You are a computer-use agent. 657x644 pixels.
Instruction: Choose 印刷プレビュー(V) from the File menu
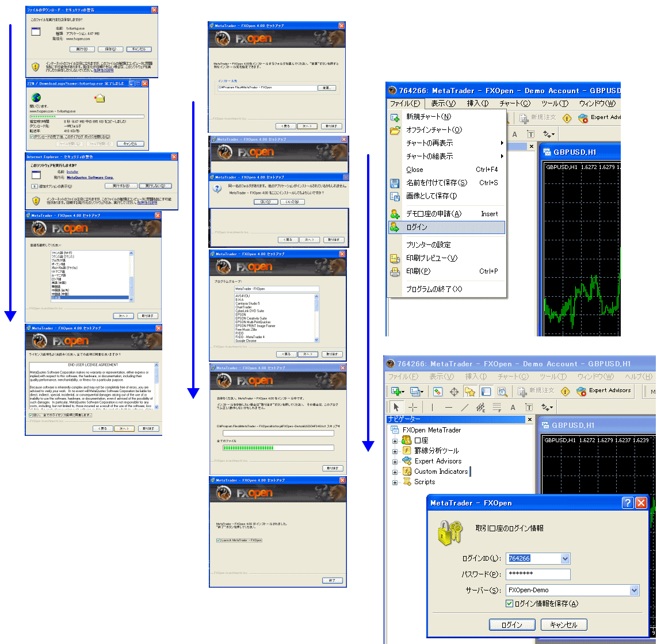[x=446, y=258]
